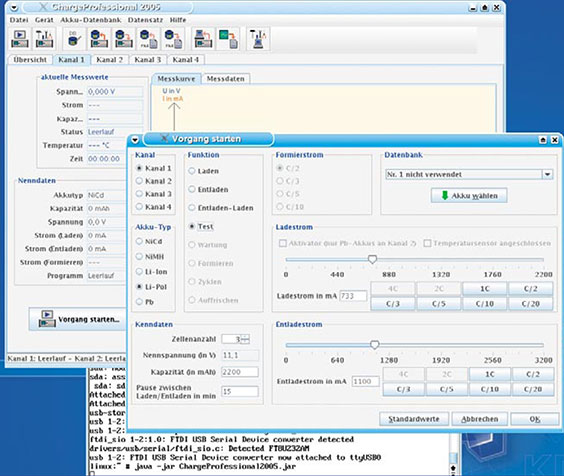This screenshot has width=564, height=476.
Task: Select Kanal 2 radio button in dialog
Action: [139, 181]
